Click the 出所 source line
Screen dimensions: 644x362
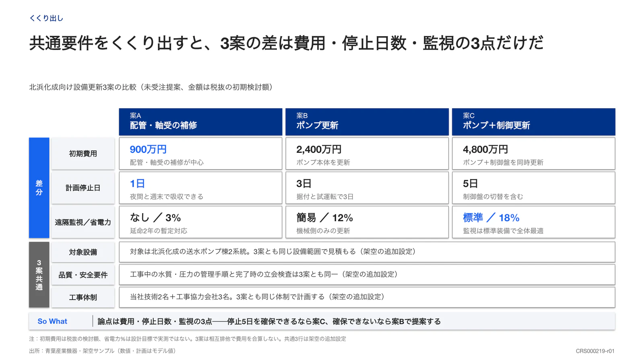pos(103,351)
